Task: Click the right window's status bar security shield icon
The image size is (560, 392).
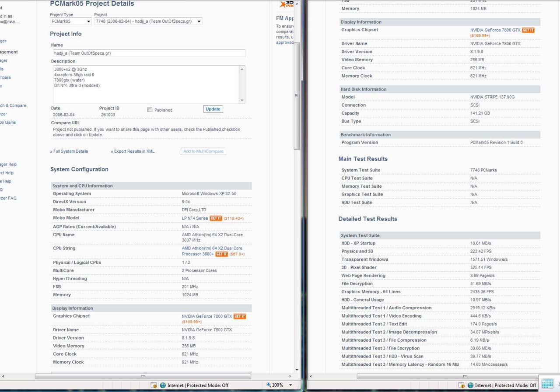Action: click(x=461, y=385)
